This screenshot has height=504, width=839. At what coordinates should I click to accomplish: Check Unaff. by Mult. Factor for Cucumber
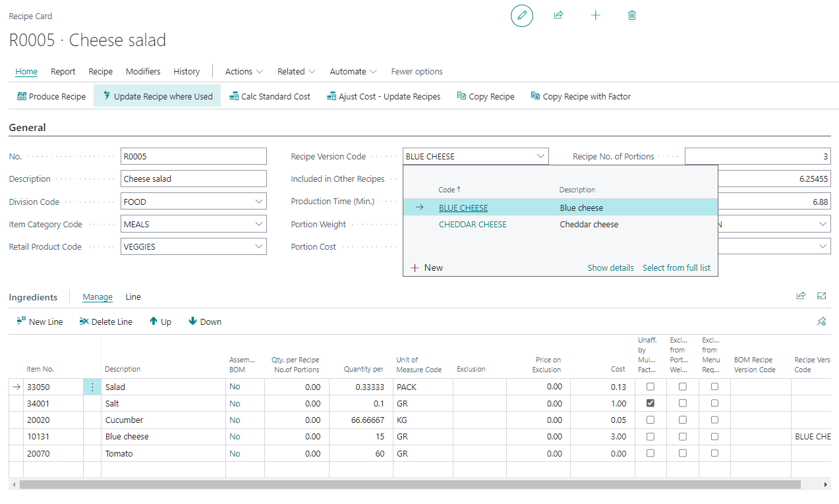[x=651, y=420]
